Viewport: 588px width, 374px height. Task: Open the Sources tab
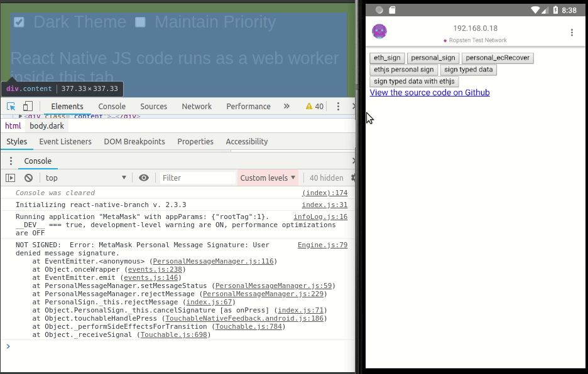154,107
